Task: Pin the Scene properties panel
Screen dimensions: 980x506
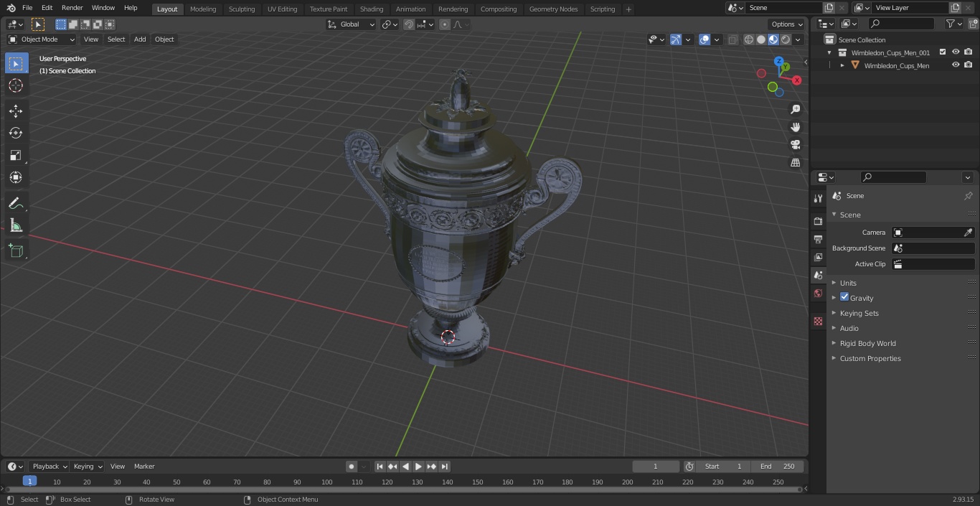Action: pos(968,196)
